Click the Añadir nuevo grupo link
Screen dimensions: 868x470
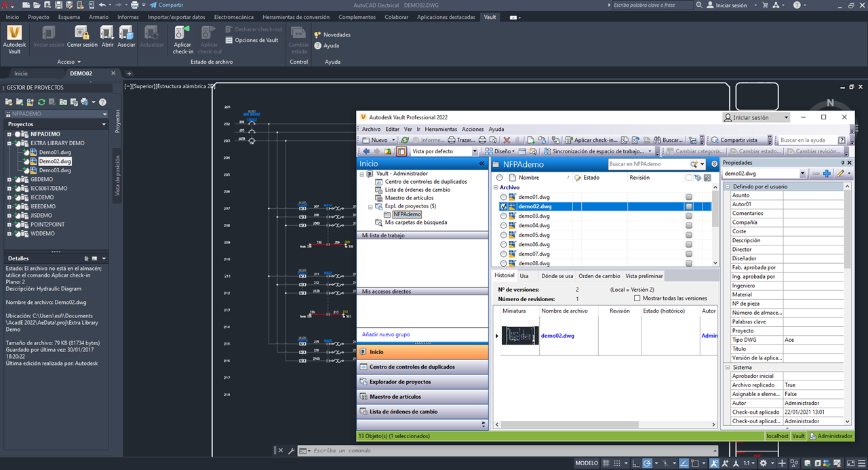[x=386, y=334]
